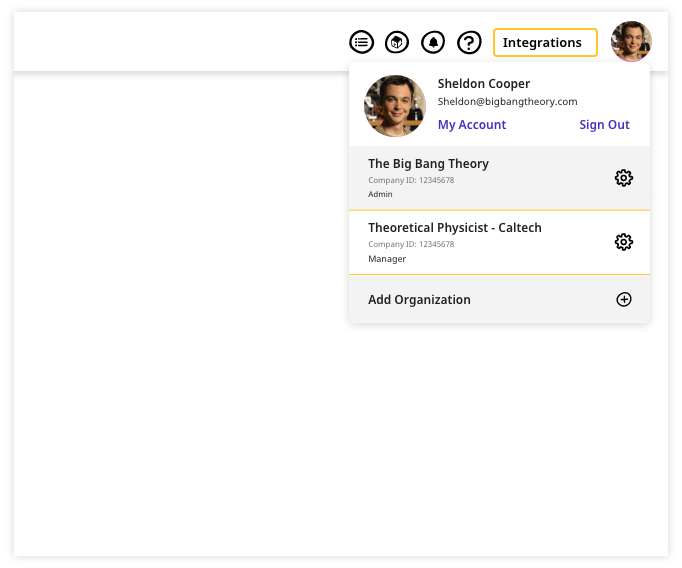Click the large profile photo in dropdown
Viewport: 682px width, 568px height.
coord(395,106)
